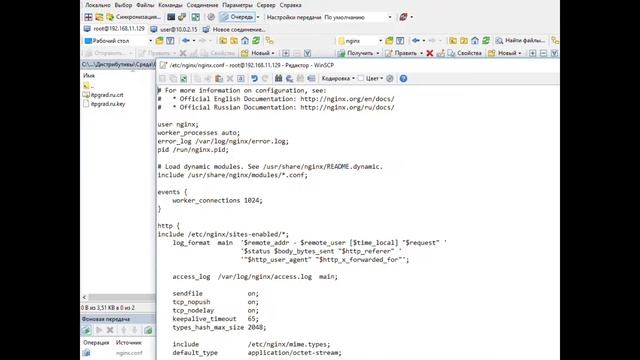Screen dimensions: 640x360
Task: Click the remote Править edit button
Action: click(x=401, y=53)
